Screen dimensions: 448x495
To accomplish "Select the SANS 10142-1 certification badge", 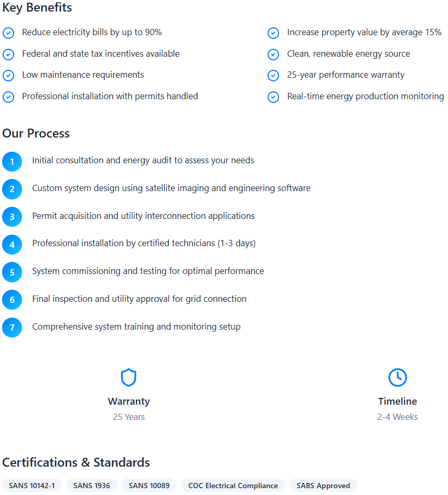I will tap(31, 485).
